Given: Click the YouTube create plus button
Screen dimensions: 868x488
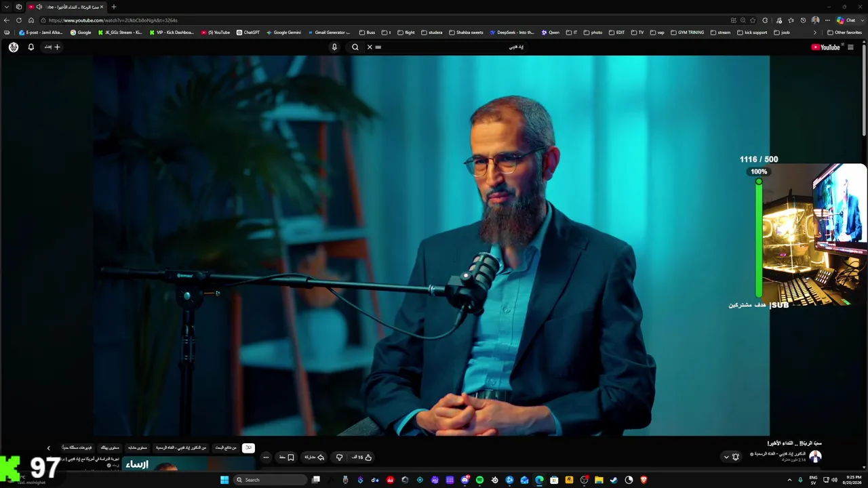Looking at the screenshot, I should pyautogui.click(x=52, y=47).
